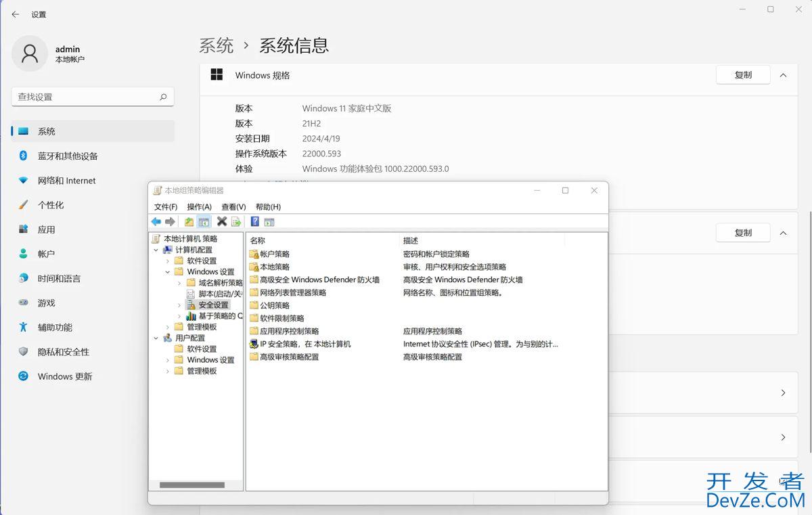Click the Forward navigation arrow in the editor toolbar
This screenshot has height=515, width=812.
[170, 221]
